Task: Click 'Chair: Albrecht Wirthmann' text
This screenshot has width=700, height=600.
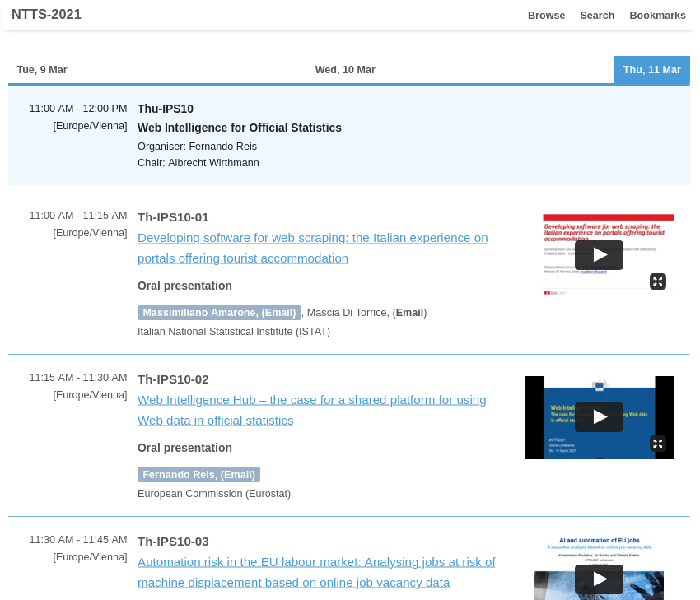Action: (198, 163)
